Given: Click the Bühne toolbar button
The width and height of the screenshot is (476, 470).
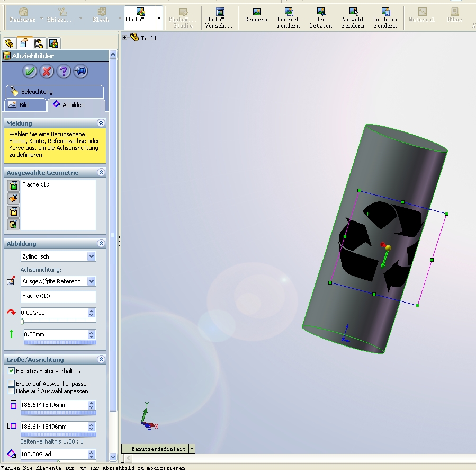Looking at the screenshot, I should coord(454,16).
